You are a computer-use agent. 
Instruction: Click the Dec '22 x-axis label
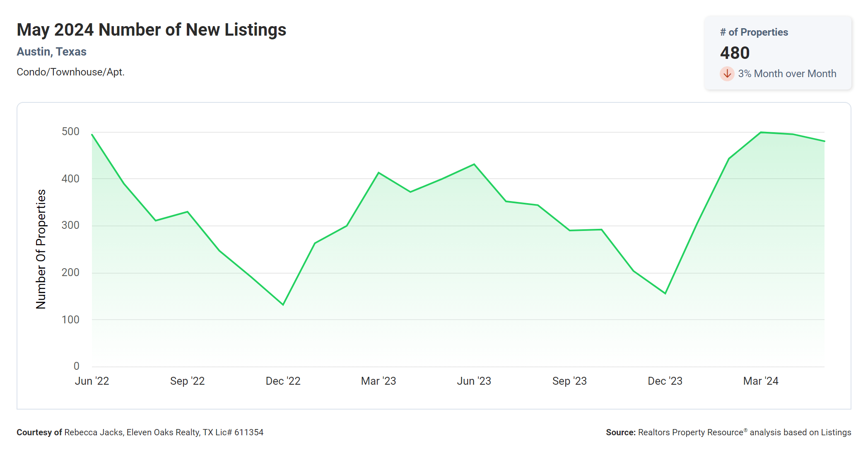pos(283,381)
